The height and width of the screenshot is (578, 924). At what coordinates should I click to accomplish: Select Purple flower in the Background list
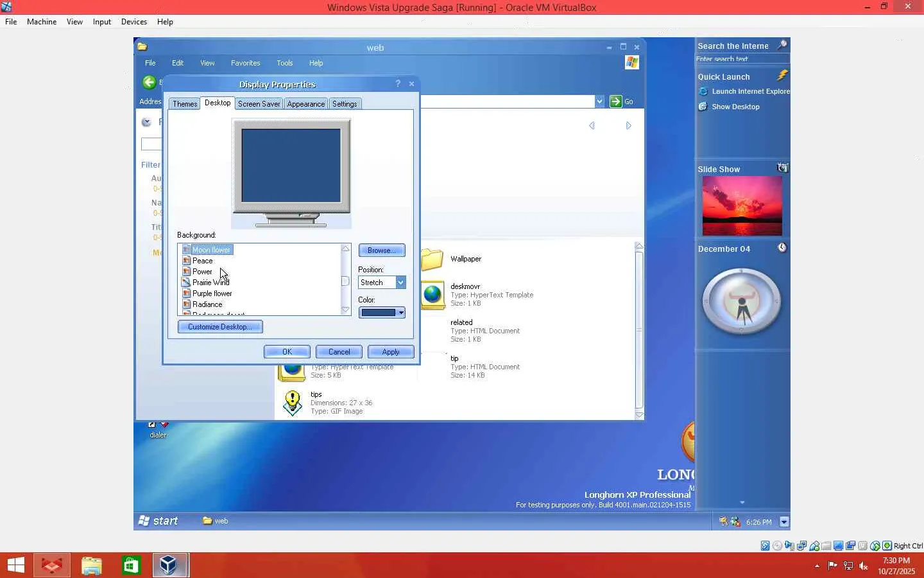(212, 293)
